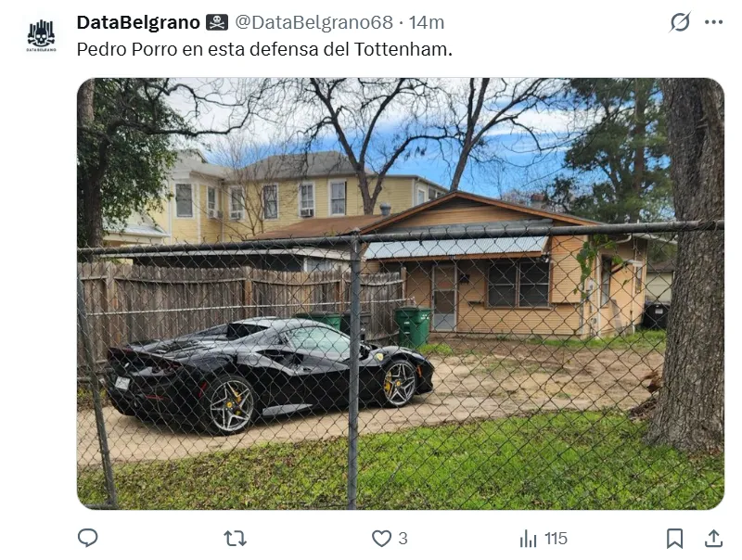Open the view analytics bar chart icon

528,539
